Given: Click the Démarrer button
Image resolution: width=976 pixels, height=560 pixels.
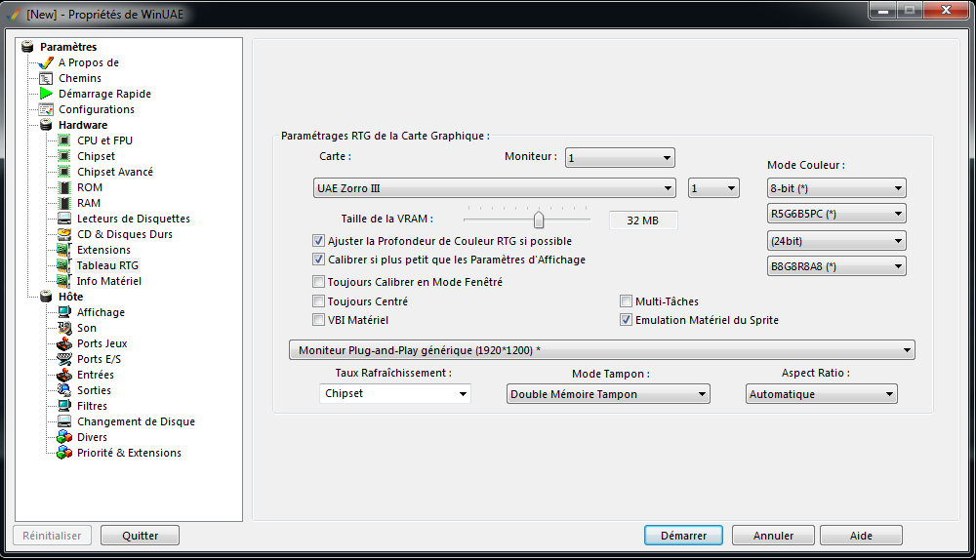Looking at the screenshot, I should coord(683,535).
